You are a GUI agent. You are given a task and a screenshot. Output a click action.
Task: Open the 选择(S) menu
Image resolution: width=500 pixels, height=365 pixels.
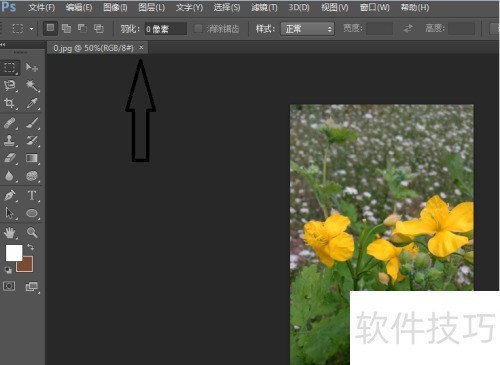(227, 7)
